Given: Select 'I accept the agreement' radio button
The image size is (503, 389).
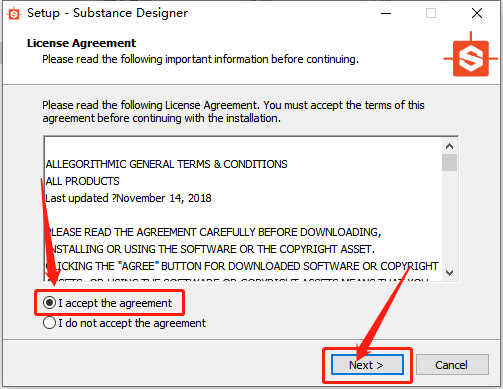Looking at the screenshot, I should click(x=107, y=303).
